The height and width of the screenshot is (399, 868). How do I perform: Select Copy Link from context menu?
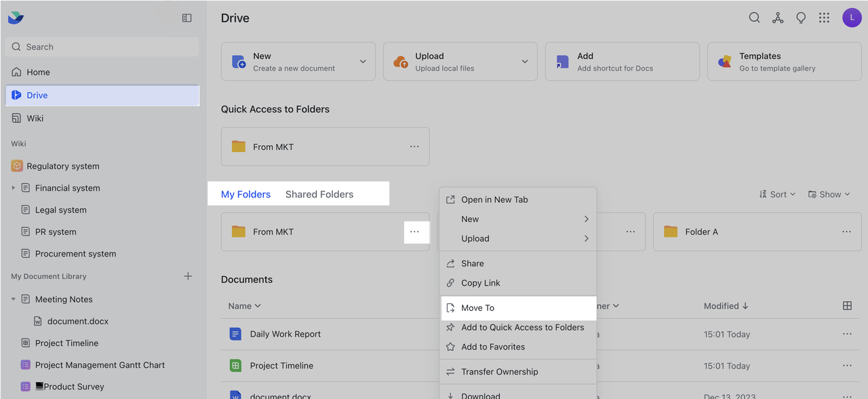(x=518, y=283)
